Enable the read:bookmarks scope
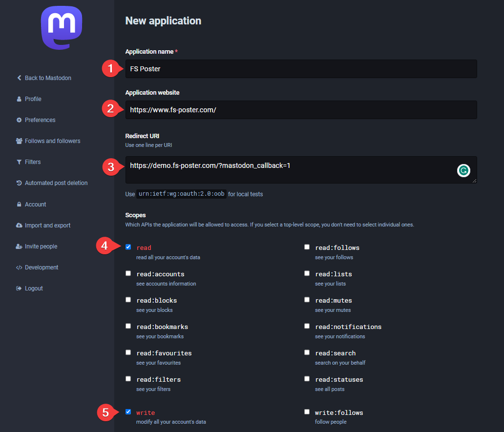Screen dimensions: 504x432 (x=128, y=326)
